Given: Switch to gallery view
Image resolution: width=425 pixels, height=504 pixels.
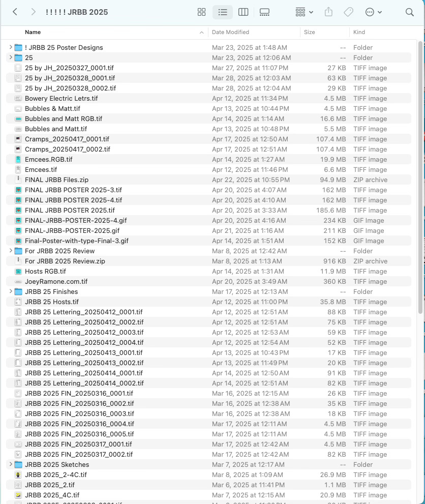Looking at the screenshot, I should [264, 12].
